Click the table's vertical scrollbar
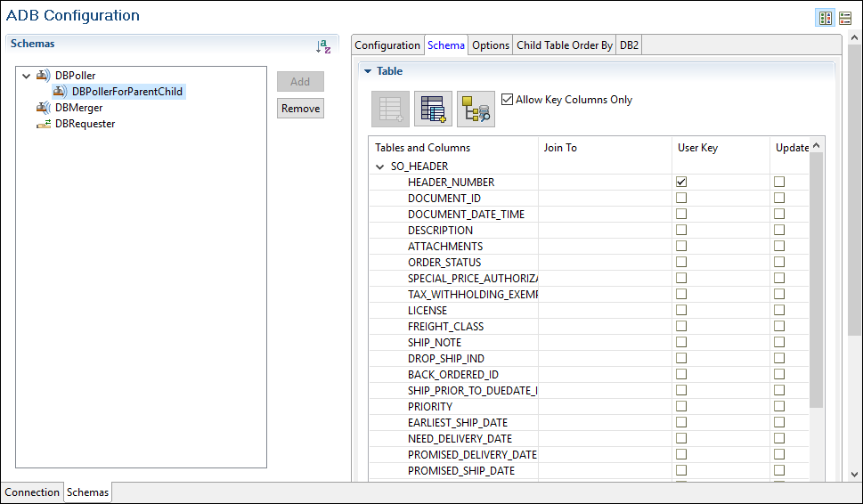863x504 pixels. click(817, 276)
